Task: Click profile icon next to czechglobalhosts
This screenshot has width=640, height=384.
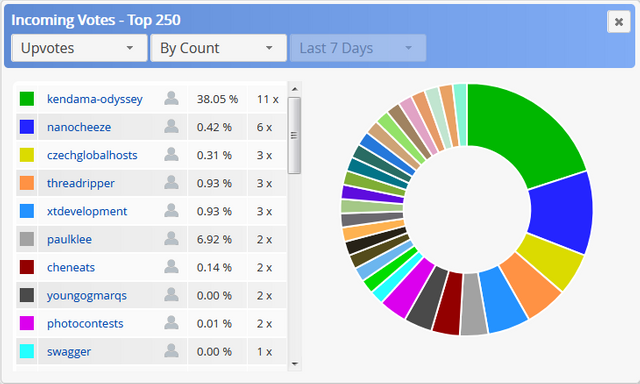Action: click(x=171, y=155)
